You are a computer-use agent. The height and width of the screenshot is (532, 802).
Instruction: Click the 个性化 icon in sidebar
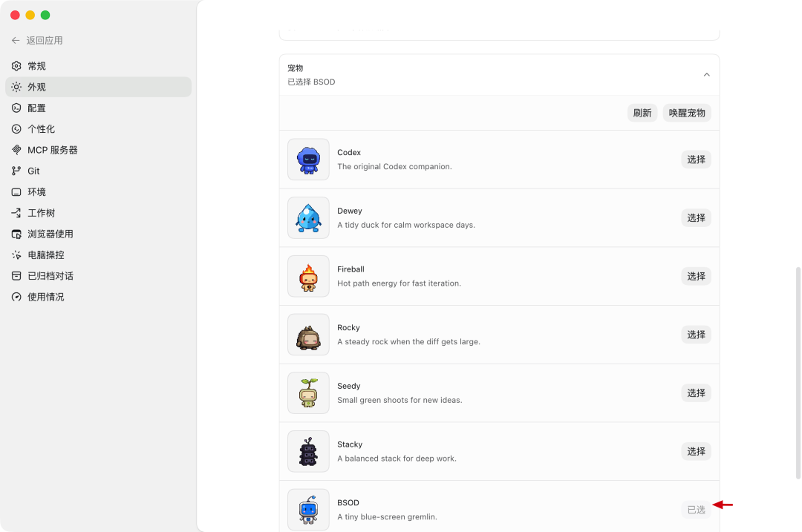16,129
